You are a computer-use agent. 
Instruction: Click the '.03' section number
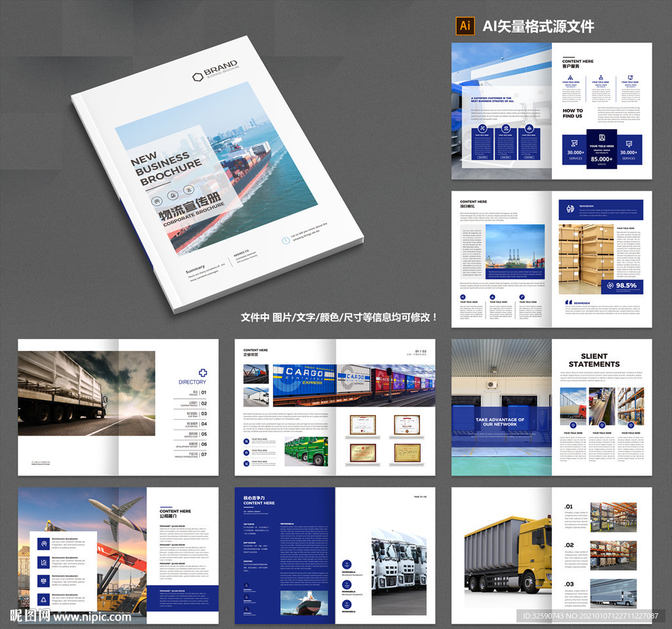[x=569, y=584]
